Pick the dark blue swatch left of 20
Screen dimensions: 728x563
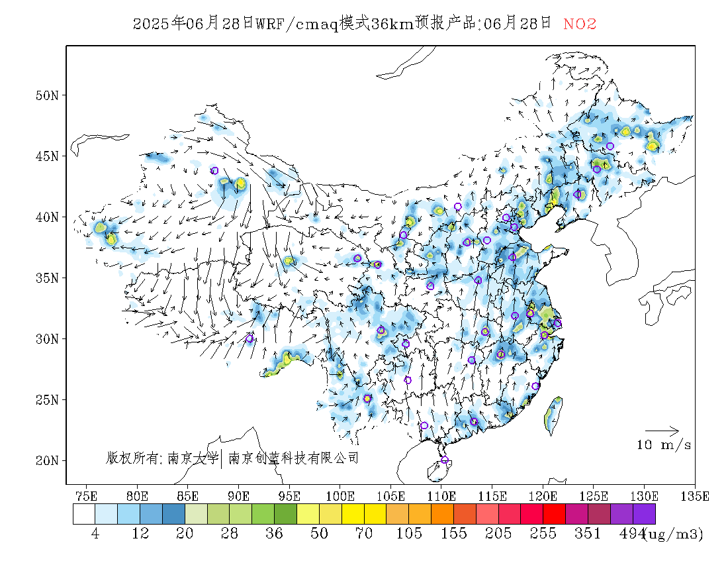pos(173,514)
